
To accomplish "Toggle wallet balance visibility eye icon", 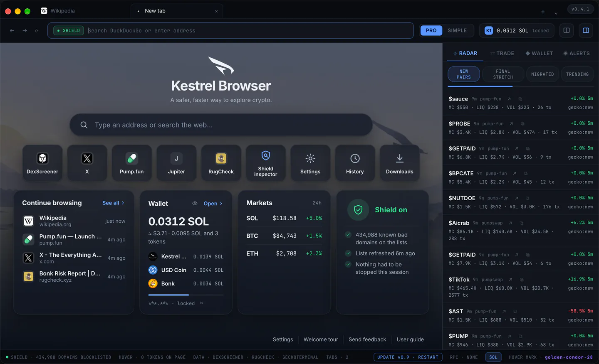I will [x=195, y=203].
